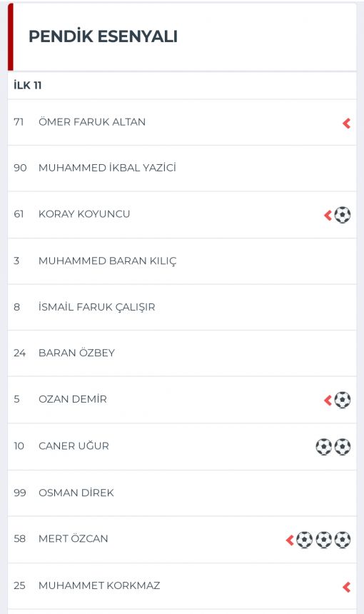The height and width of the screenshot is (614, 364).
Task: Click the red substitution arrow for Ömer Faruk Altan
Action: 346,124
